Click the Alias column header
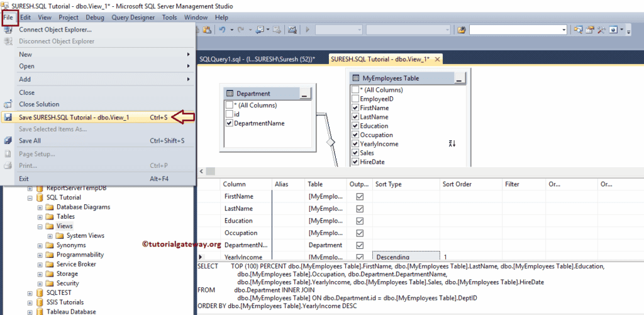644x315 pixels. (288, 184)
